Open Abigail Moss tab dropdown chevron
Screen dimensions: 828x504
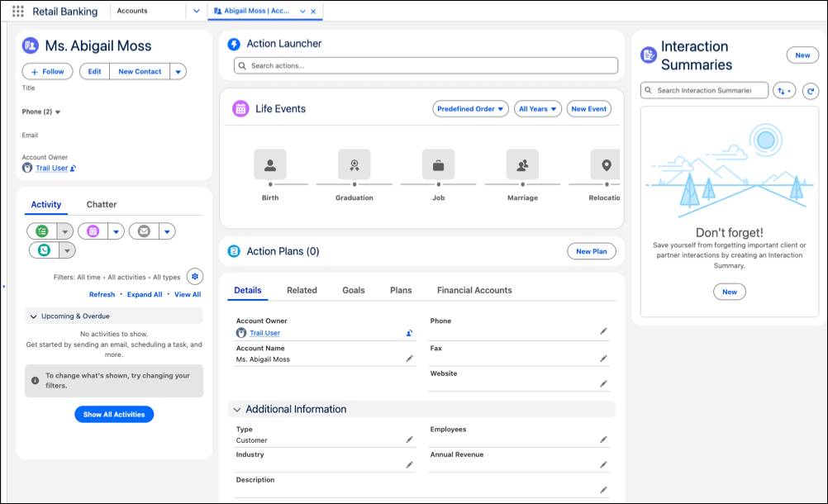point(302,11)
